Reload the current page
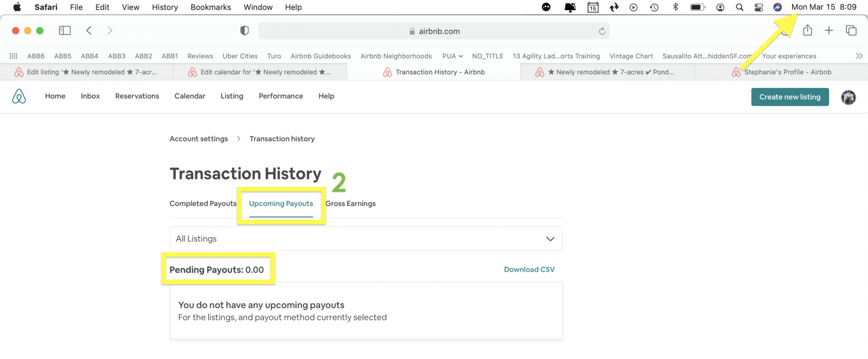 click(x=602, y=31)
